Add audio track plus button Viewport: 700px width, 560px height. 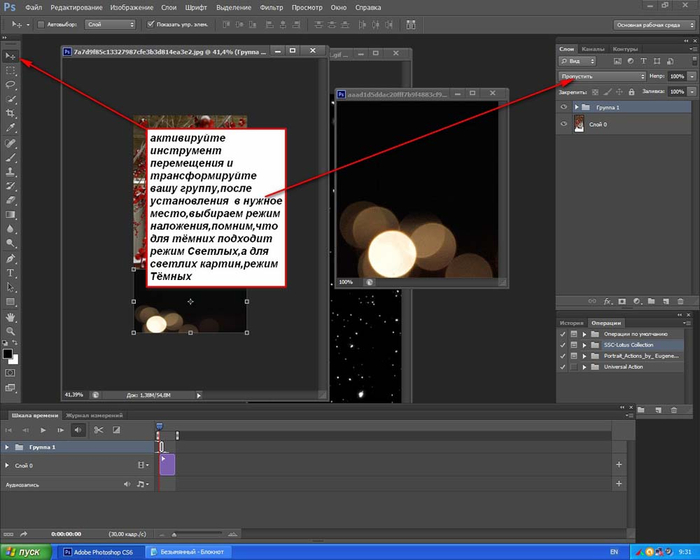pyautogui.click(x=619, y=484)
